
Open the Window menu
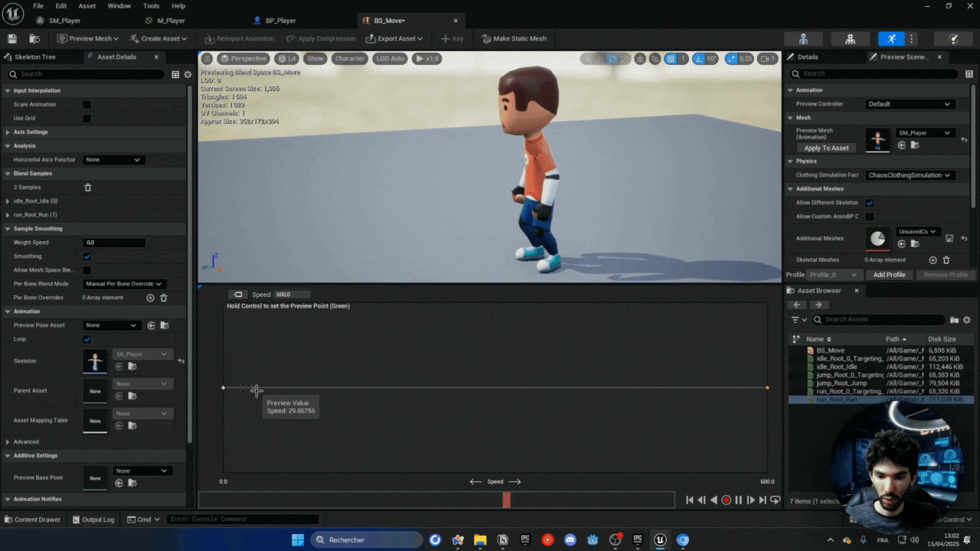pyautogui.click(x=119, y=5)
